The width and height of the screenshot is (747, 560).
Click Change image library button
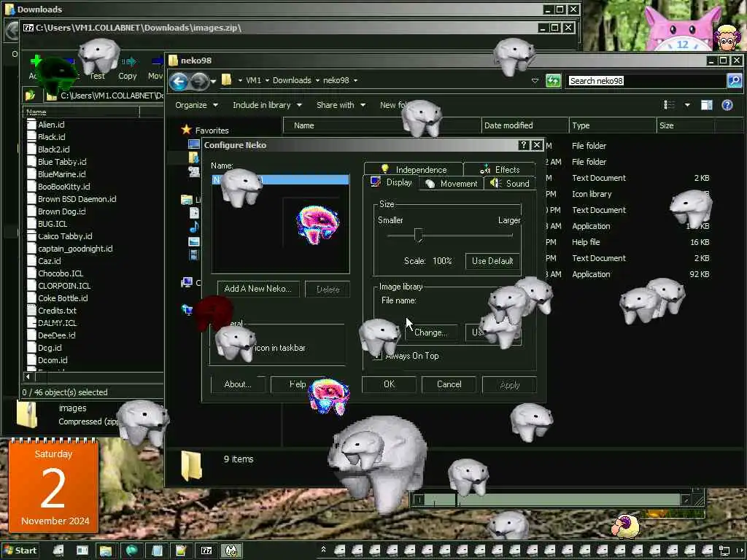click(430, 332)
